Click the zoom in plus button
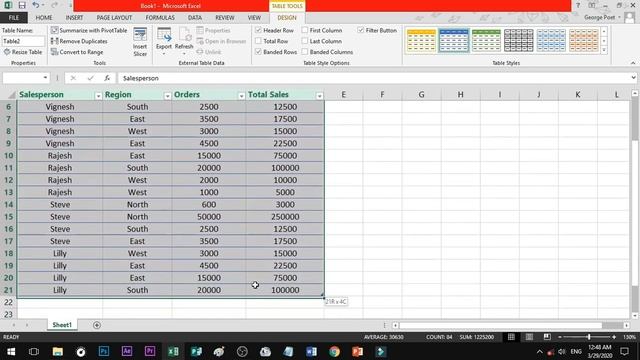 pyautogui.click(x=614, y=337)
